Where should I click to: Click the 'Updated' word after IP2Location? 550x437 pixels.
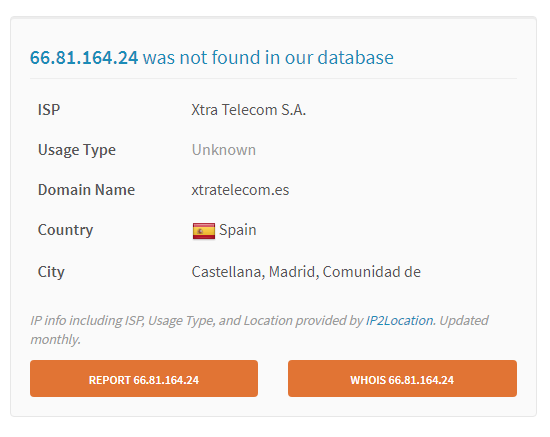pyautogui.click(x=464, y=321)
